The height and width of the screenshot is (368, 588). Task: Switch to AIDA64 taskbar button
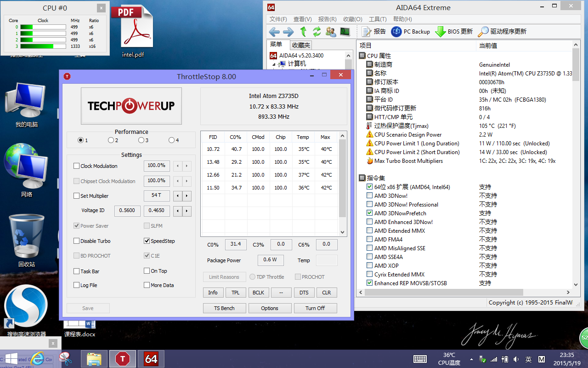pyautogui.click(x=151, y=358)
